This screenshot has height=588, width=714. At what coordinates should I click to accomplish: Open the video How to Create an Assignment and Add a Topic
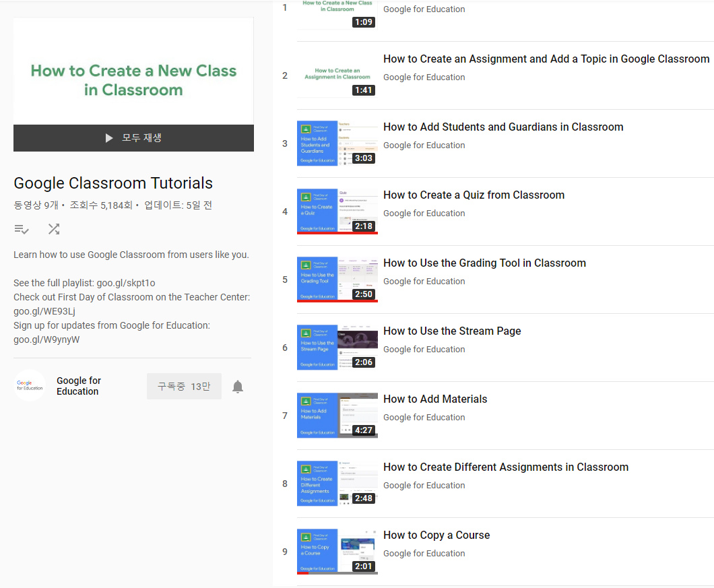coord(546,59)
